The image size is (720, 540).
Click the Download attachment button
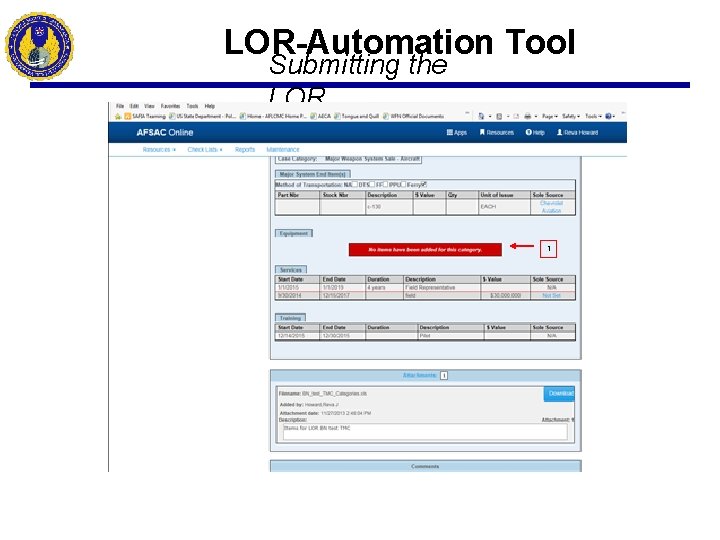(559, 394)
